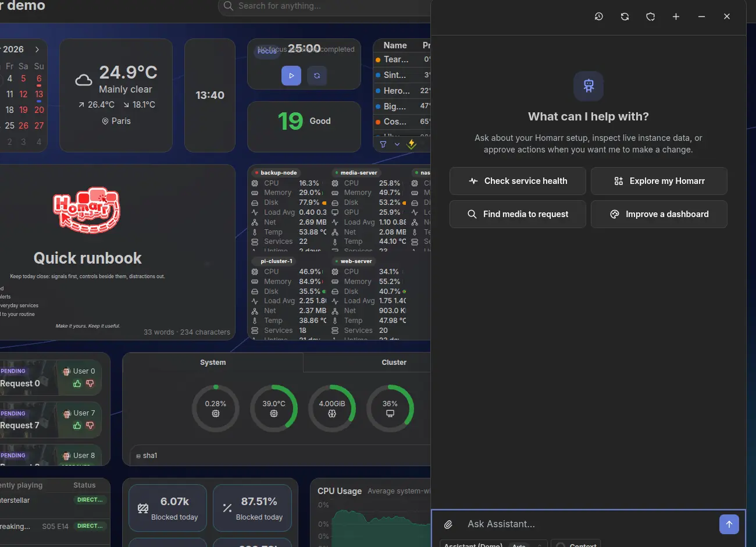Click the 24.9°C temperature reading

128,72
